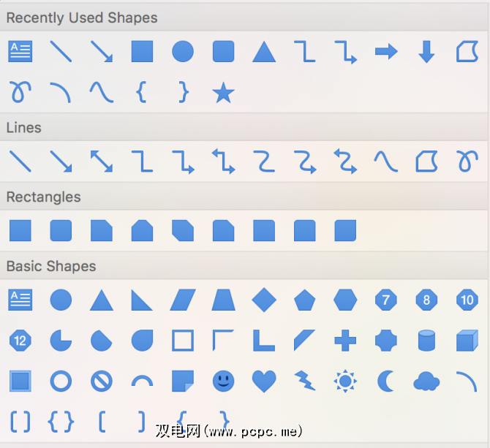Choose the "No Symbol" prohibited shape
490x448 pixels.
[101, 380]
